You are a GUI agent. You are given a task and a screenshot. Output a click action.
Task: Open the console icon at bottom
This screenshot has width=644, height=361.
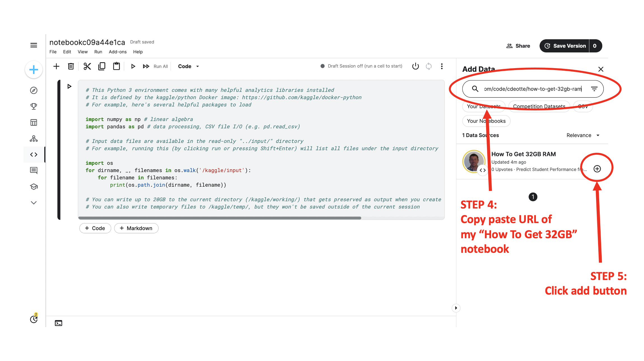coord(59,323)
